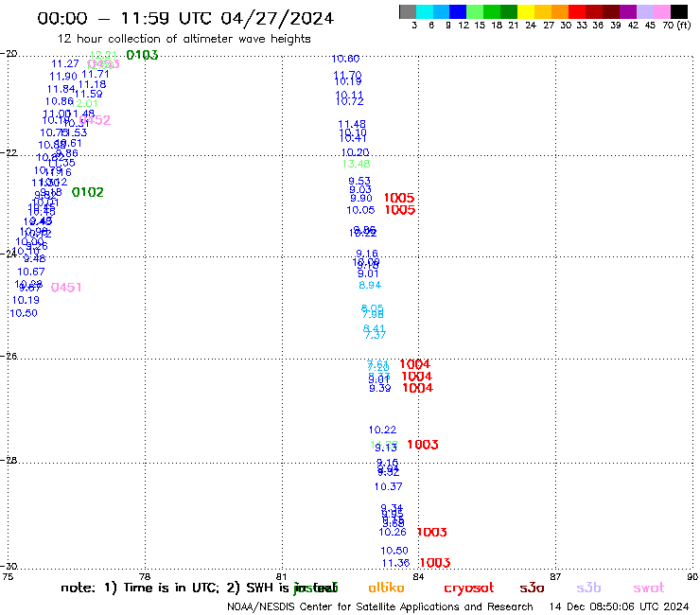
Task: Click the wave height value '10.05'
Action: pos(360,210)
